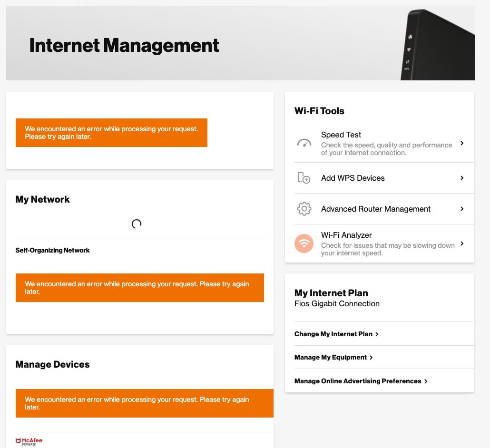Click the Fios Gigabit Connection text
The height and width of the screenshot is (448, 490).
(337, 304)
